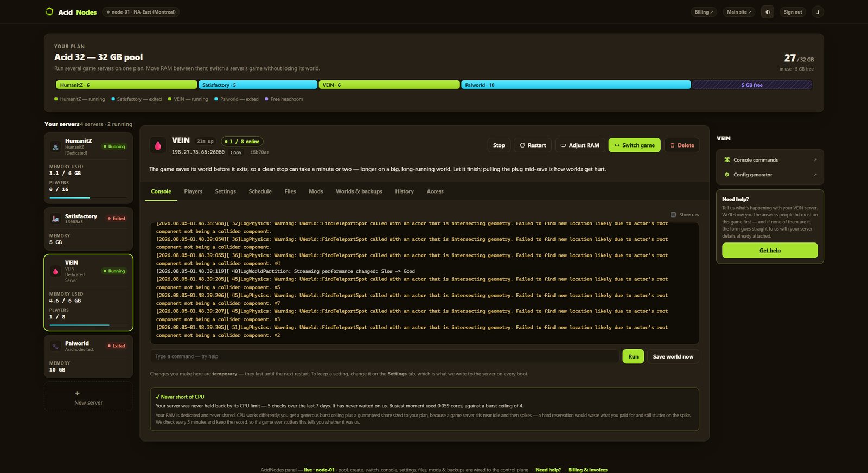Click the Acid Nodes logo icon
This screenshot has width=868, height=473.
pos(49,11)
